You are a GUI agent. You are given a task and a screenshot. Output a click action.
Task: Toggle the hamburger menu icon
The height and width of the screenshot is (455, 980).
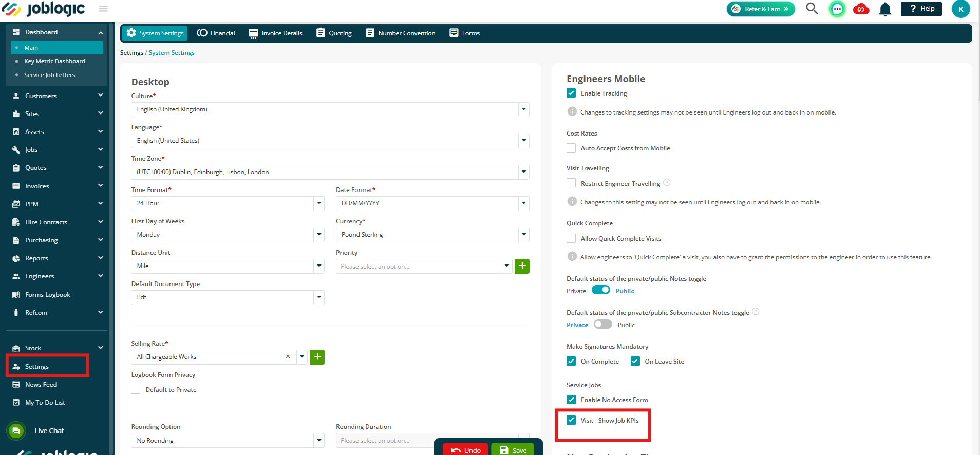coord(103,9)
